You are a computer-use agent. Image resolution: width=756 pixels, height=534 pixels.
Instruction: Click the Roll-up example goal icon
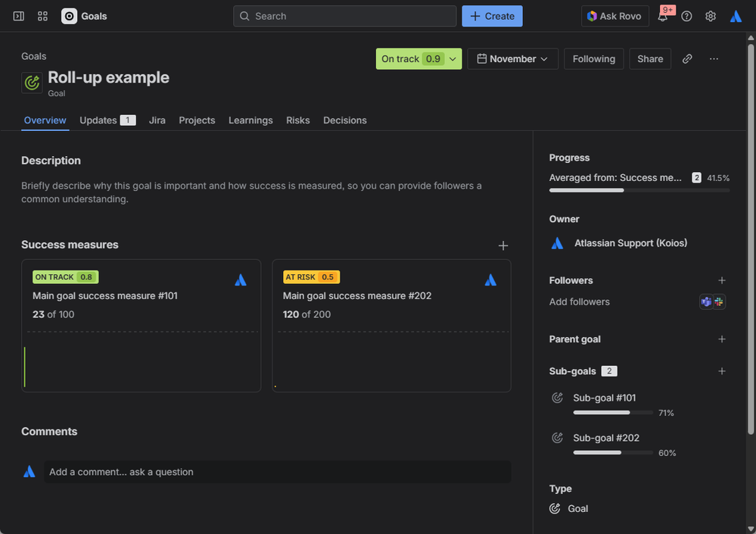click(x=32, y=83)
